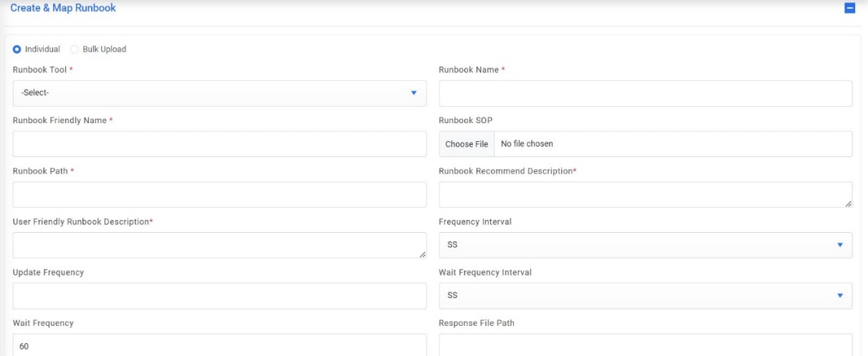Click the Choose File button
Screen dimensions: 868x356
(x=467, y=144)
